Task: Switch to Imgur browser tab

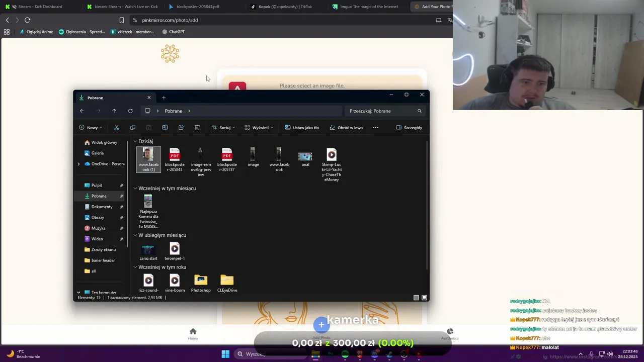Action: 369,7
